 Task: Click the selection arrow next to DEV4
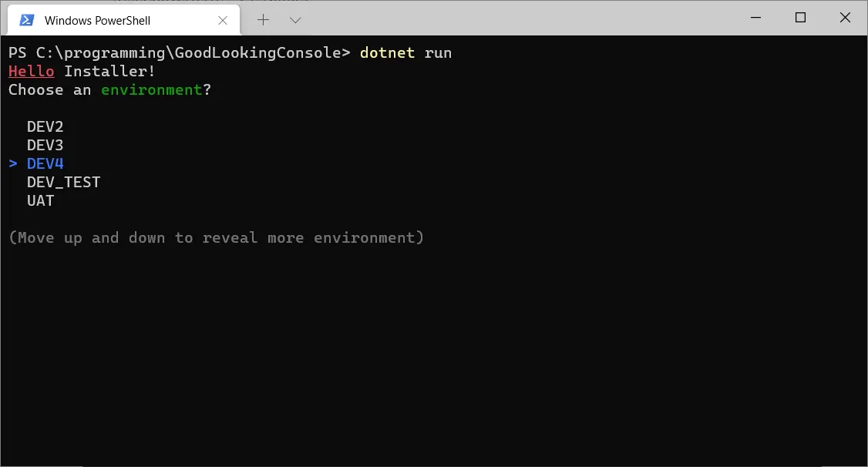(13, 163)
